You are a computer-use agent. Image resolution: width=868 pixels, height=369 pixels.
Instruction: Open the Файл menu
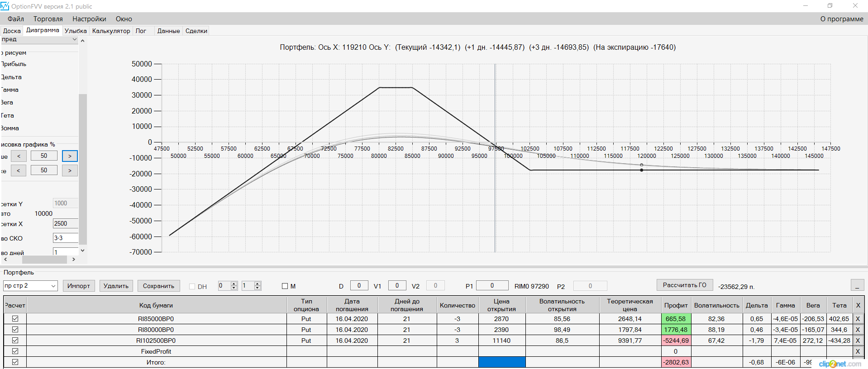(16, 19)
